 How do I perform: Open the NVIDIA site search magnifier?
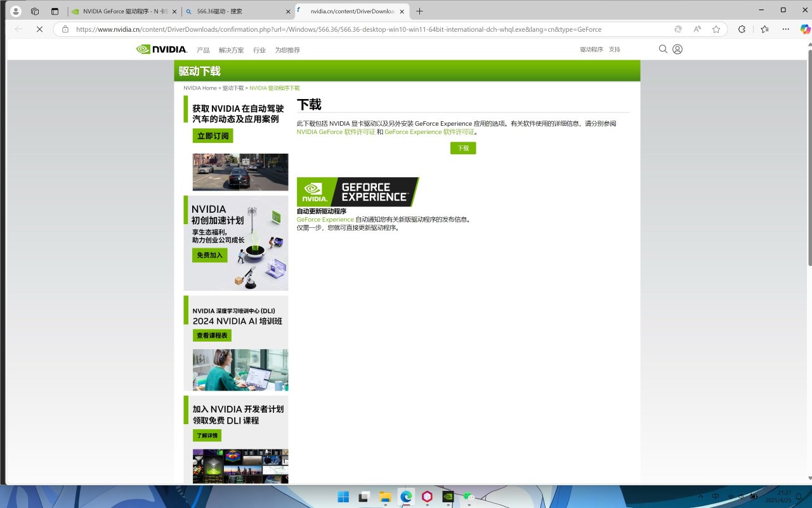663,49
